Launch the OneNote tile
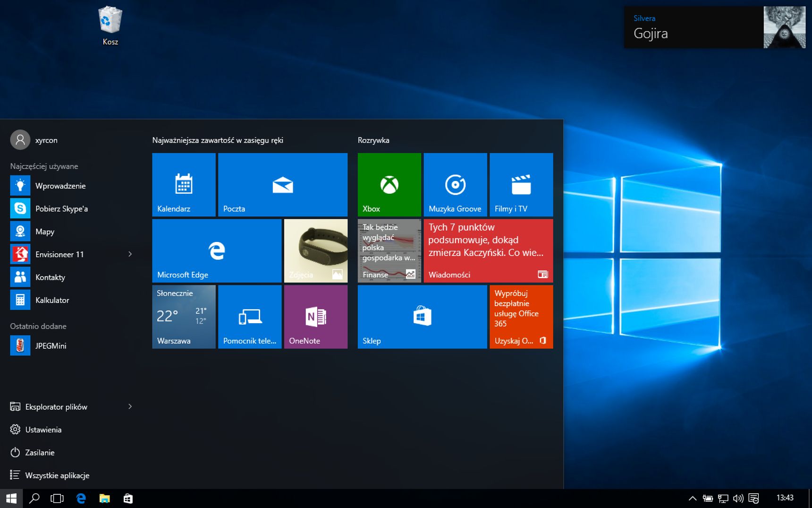This screenshot has height=508, width=812. coord(316,317)
